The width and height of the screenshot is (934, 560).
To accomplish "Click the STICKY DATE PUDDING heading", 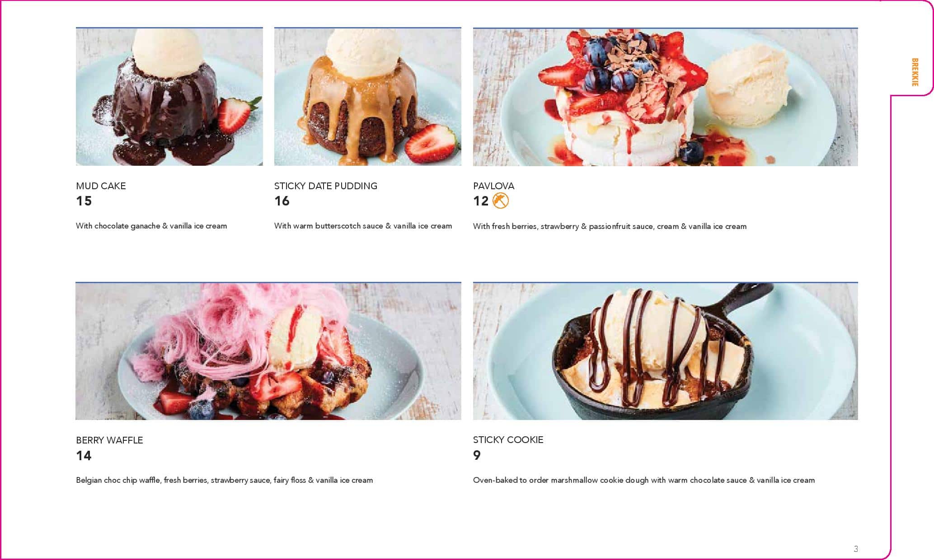I will [x=325, y=186].
